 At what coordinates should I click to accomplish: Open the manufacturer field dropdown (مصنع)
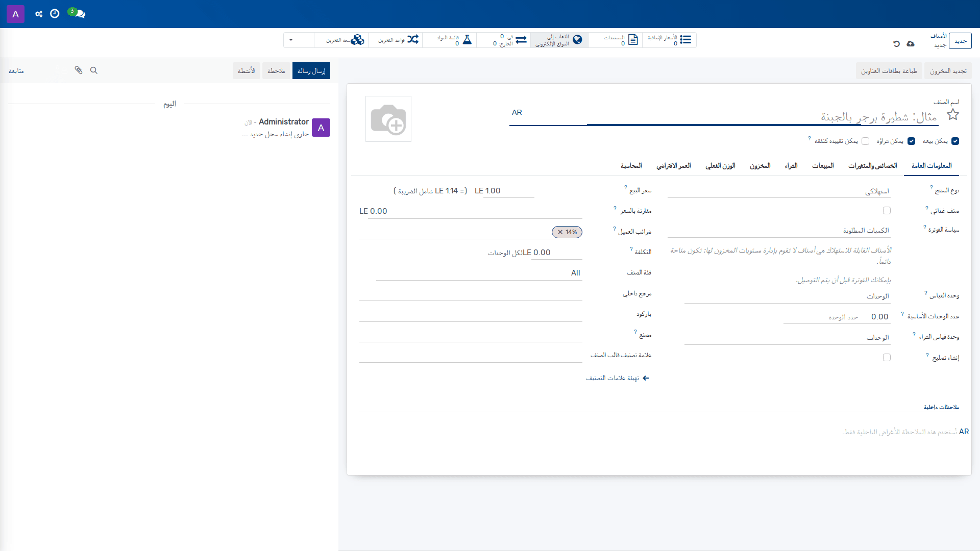pos(471,335)
